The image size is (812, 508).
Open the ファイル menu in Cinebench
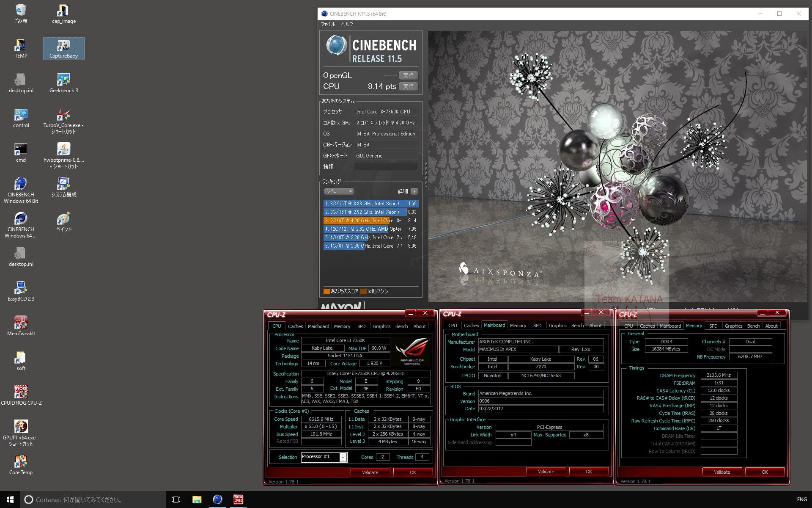328,24
